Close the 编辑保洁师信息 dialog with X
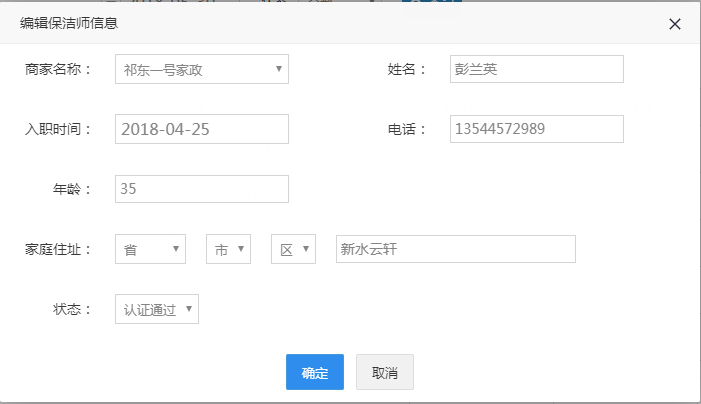 (675, 24)
